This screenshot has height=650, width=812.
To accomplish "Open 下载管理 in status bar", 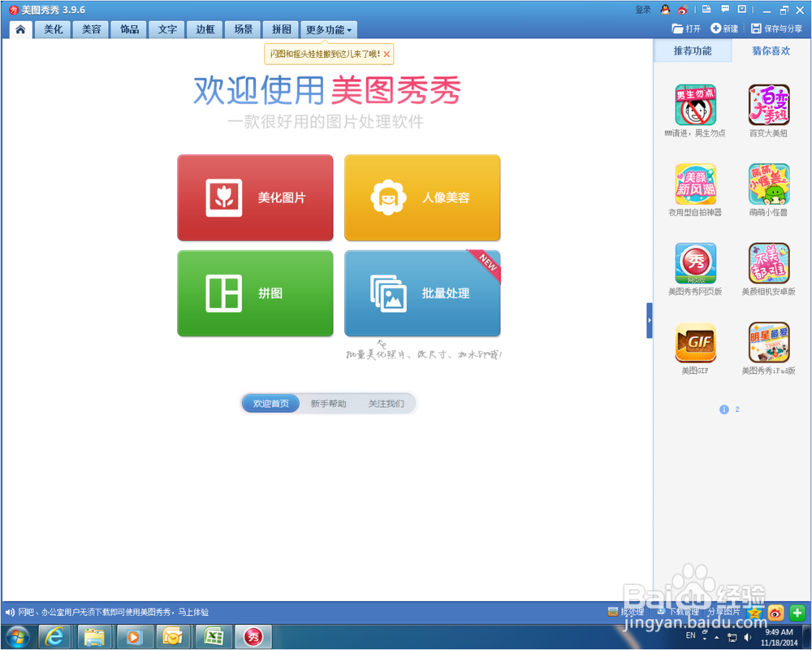I will [x=678, y=612].
